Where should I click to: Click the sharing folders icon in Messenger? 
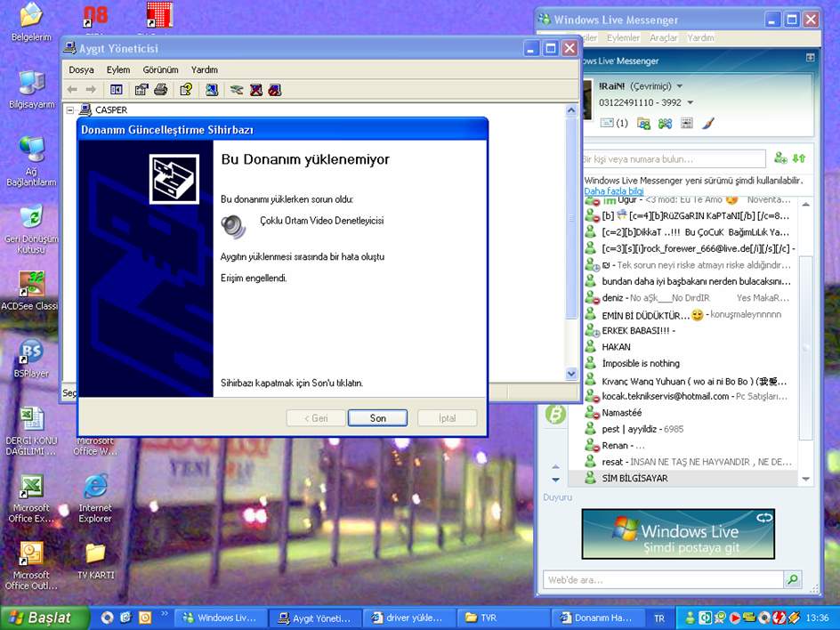pyautogui.click(x=643, y=124)
